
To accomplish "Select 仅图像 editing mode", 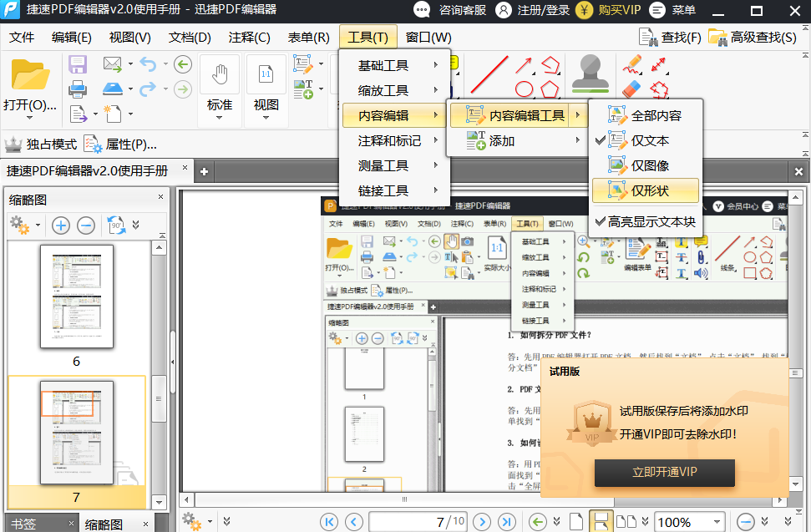I will click(x=645, y=165).
